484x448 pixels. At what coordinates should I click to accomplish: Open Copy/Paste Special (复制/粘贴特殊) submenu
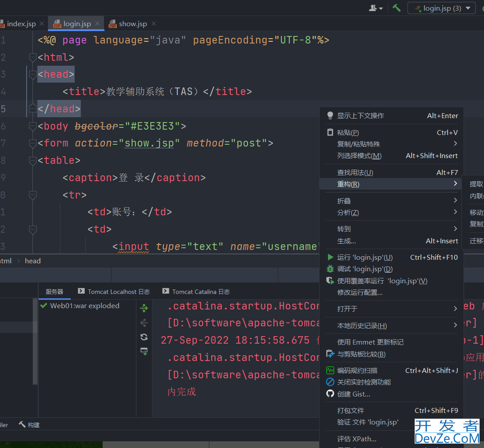[392, 144]
